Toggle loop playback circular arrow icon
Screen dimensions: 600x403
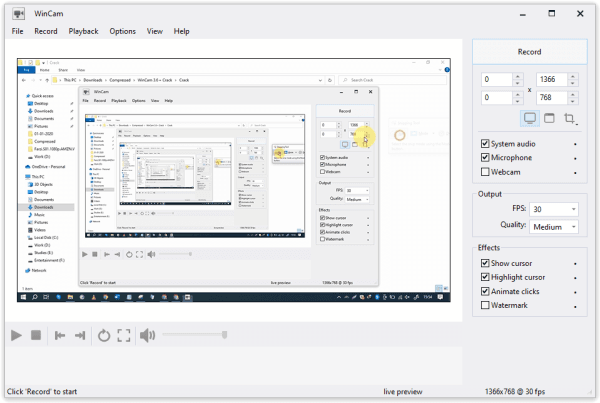[x=104, y=336]
